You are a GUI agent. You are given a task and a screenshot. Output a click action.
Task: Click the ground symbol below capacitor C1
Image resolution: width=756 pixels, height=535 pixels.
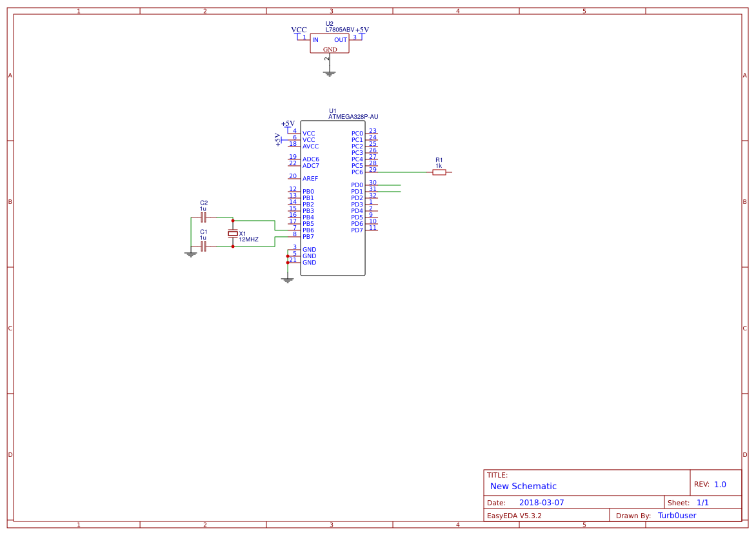point(190,254)
